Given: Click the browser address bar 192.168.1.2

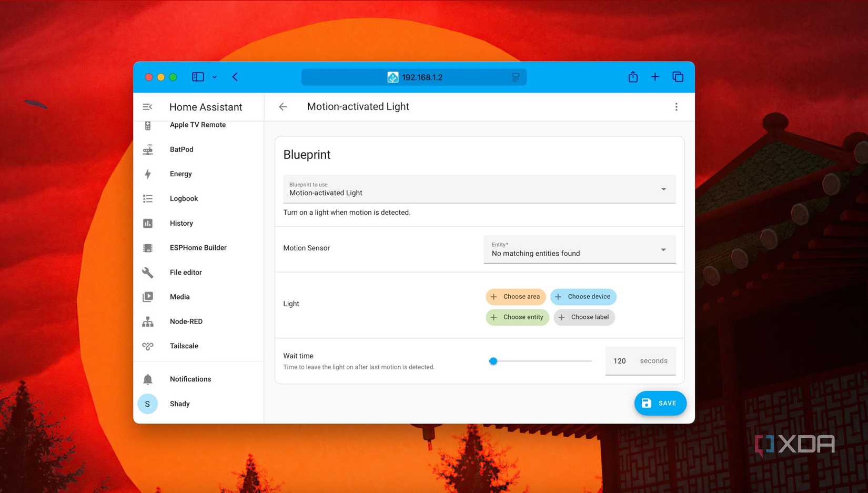Looking at the screenshot, I should [x=413, y=77].
